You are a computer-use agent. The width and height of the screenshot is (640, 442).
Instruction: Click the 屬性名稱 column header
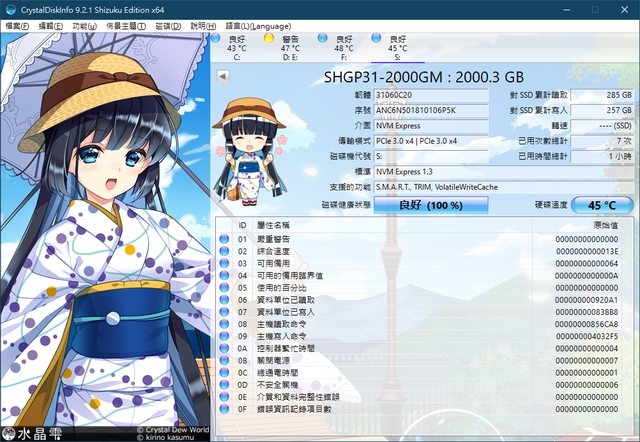click(275, 227)
